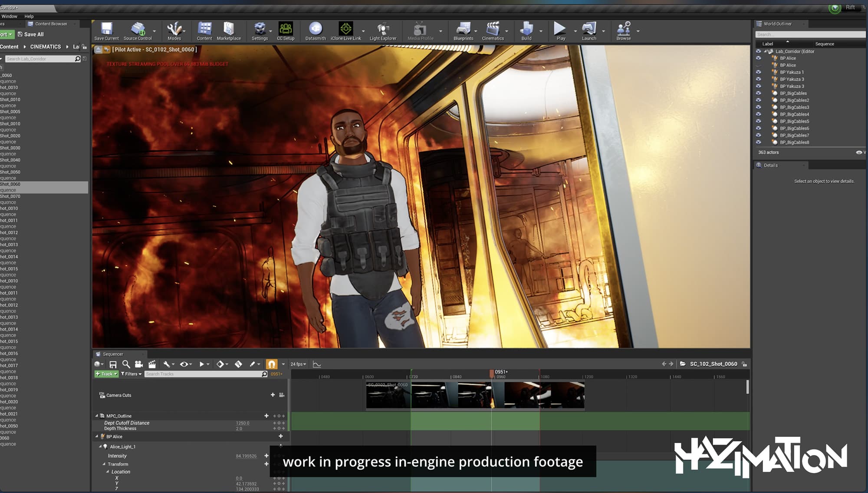Click the Launch toolbar icon
The image size is (868, 493).
pos(589,31)
